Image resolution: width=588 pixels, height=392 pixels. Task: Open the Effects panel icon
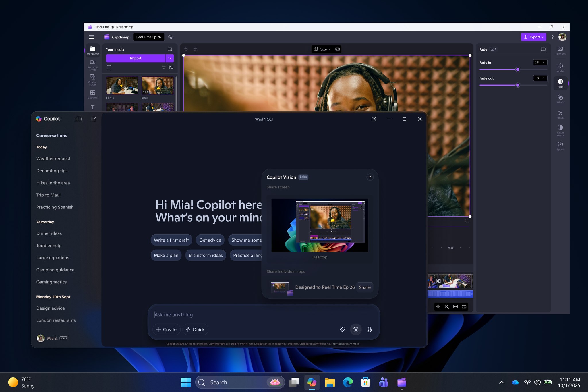(560, 115)
